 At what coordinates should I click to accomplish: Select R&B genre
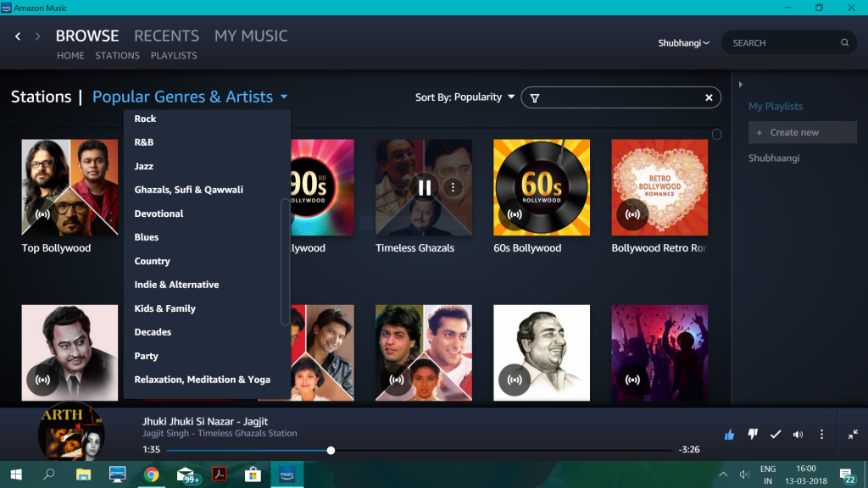pyautogui.click(x=144, y=142)
